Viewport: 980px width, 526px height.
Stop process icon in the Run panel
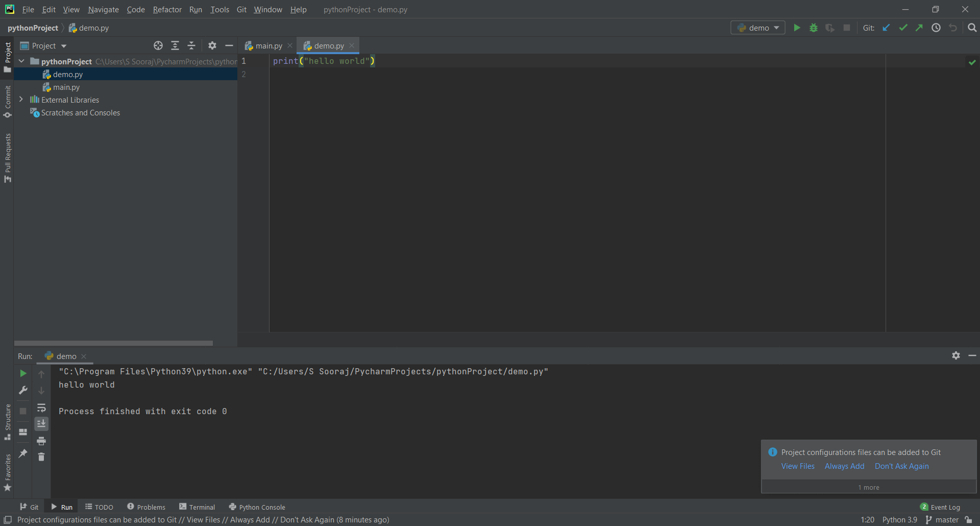point(23,411)
